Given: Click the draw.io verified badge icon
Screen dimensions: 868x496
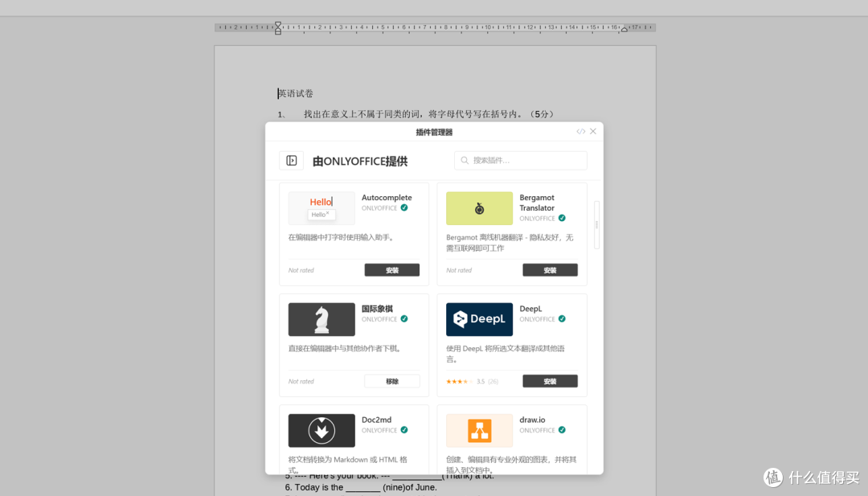Looking at the screenshot, I should click(x=562, y=430).
